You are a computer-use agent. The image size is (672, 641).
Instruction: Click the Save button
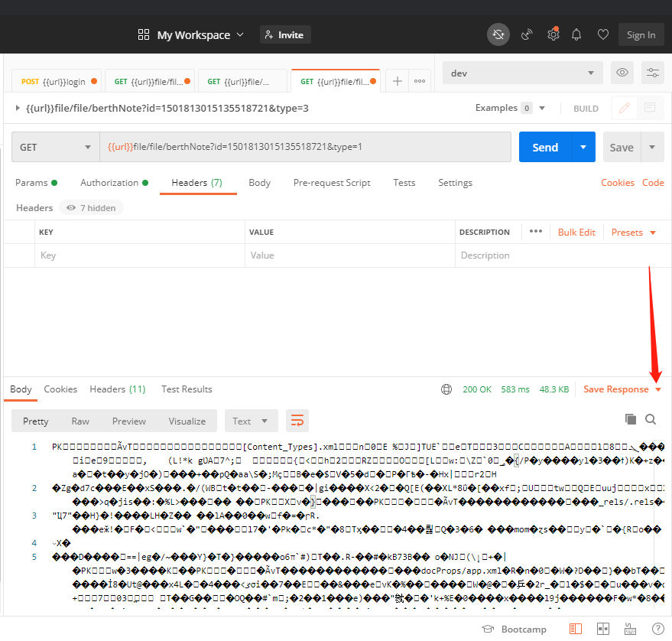click(622, 147)
